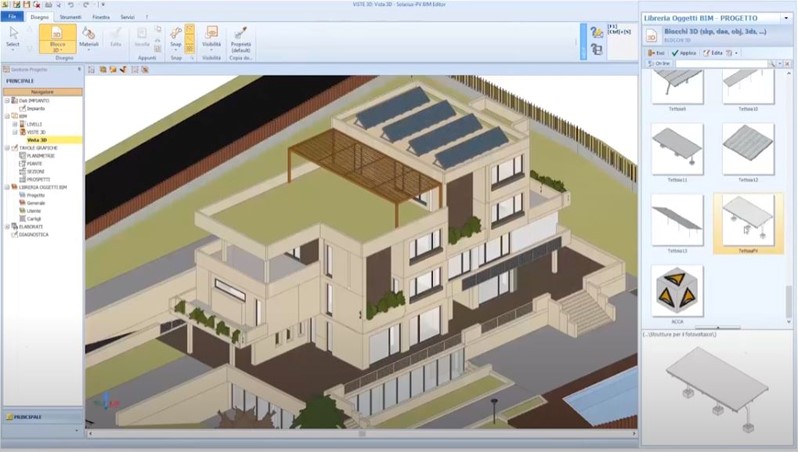
Task: Open DIAGNOSTICA in the tree
Action: (34, 235)
